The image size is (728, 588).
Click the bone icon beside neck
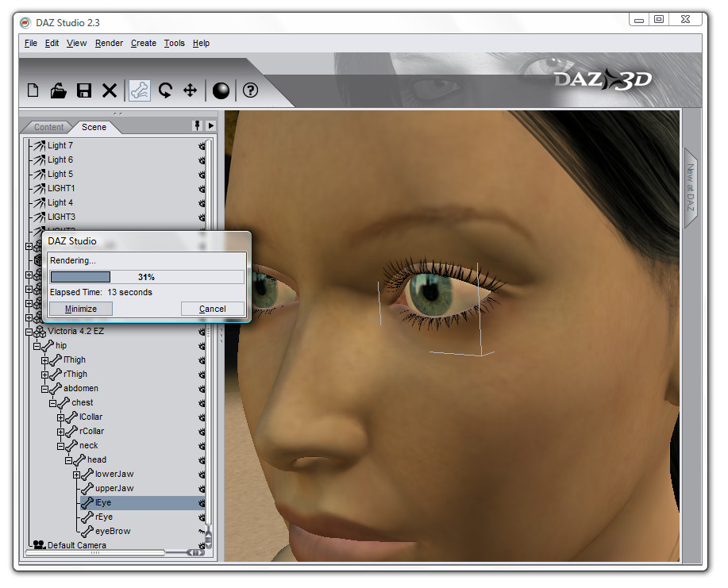pyautogui.click(x=71, y=445)
